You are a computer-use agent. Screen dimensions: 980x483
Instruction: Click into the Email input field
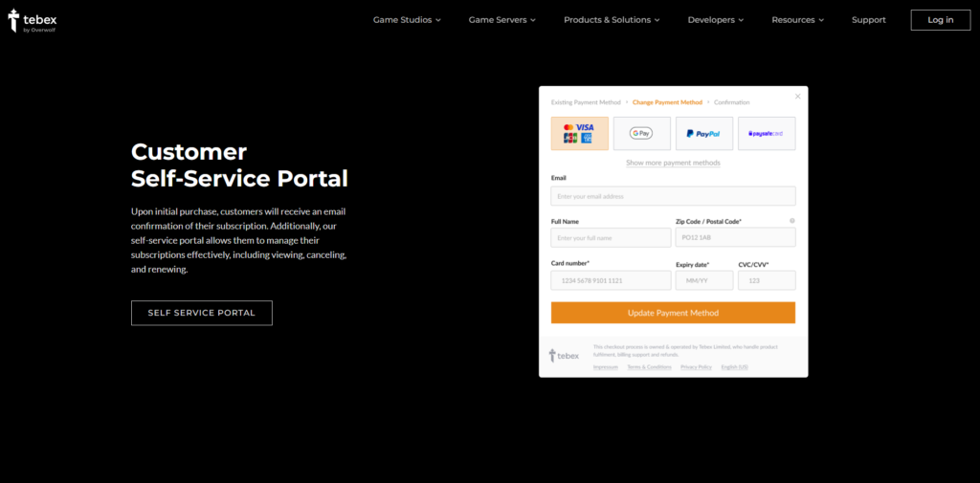tap(673, 196)
